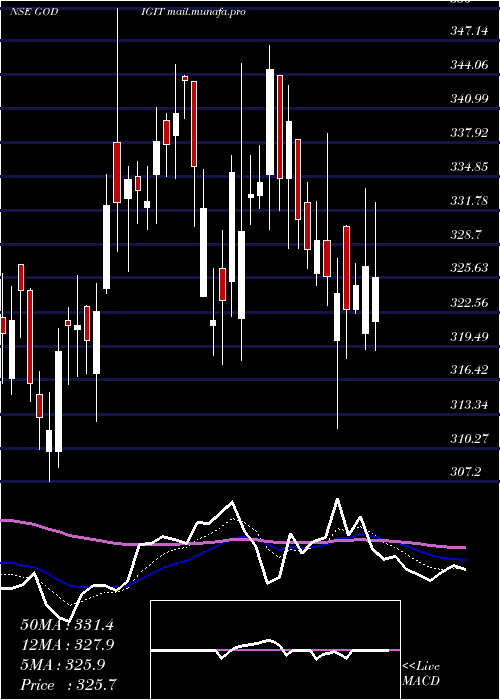The image size is (500, 700).
Task: Click the 340.99 price axis label
Action: [469, 99]
